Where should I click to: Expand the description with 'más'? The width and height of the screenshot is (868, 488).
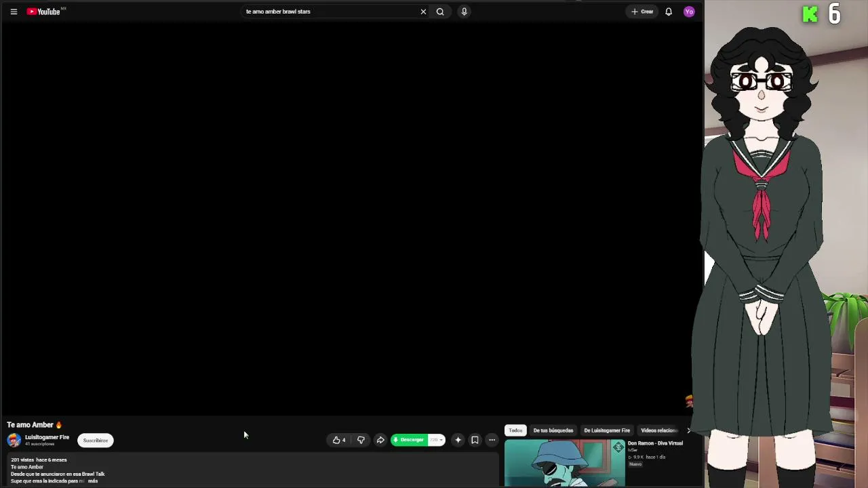[93, 481]
